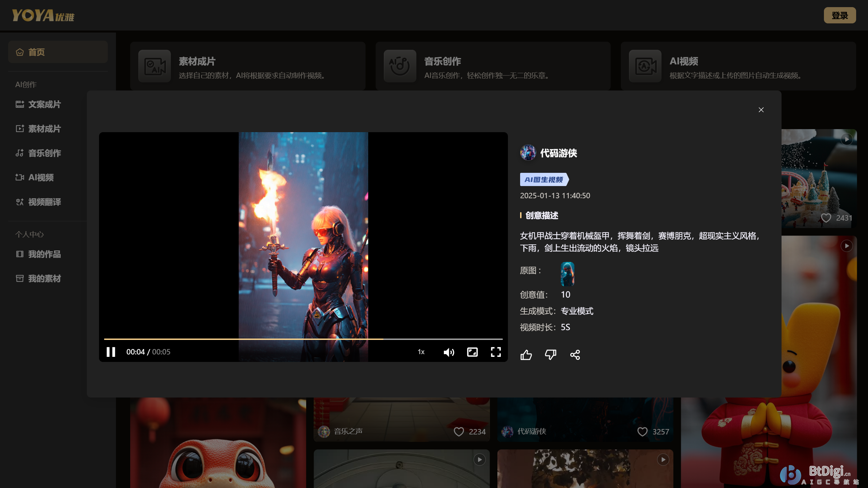Screen dimensions: 868x488
Task: Toggle picture-in-picture mode icon
Action: 472,352
